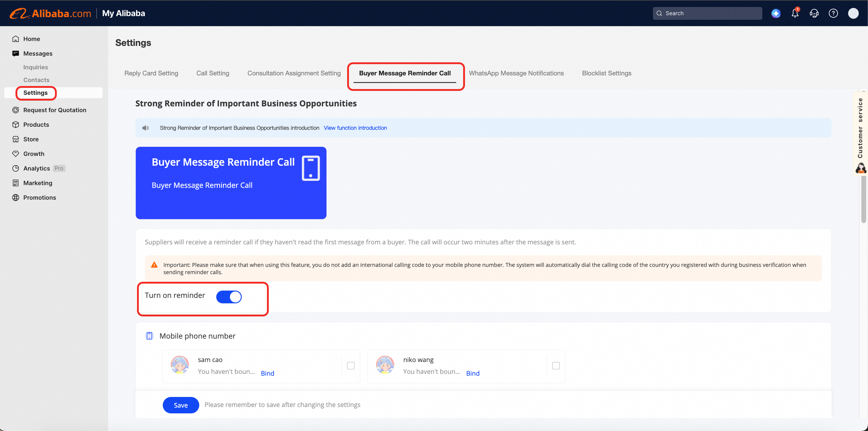
Task: Open Contacts in sidebar
Action: 36,80
